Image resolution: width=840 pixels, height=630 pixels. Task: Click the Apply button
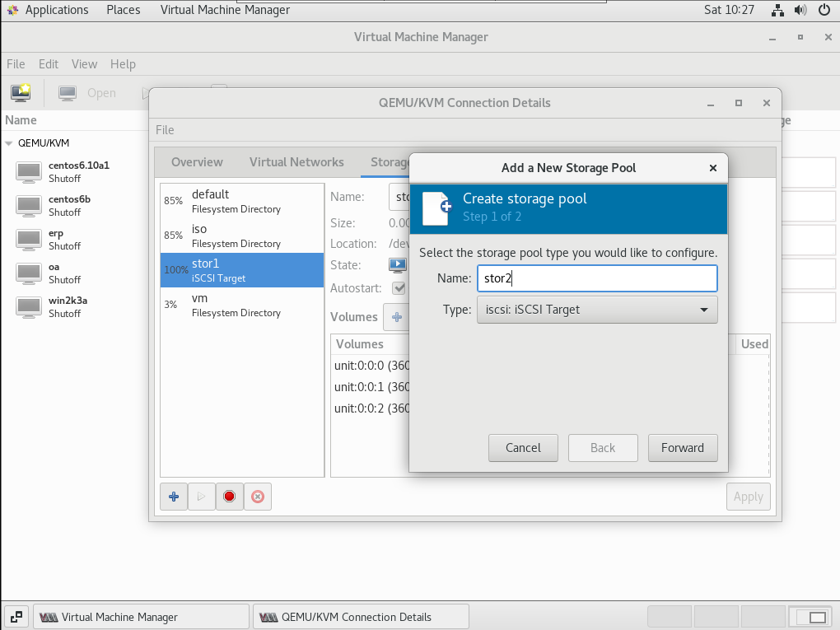pyautogui.click(x=749, y=497)
